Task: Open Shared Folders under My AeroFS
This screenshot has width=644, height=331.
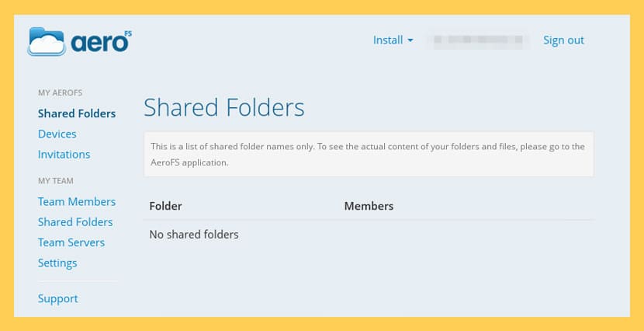Action: (77, 113)
